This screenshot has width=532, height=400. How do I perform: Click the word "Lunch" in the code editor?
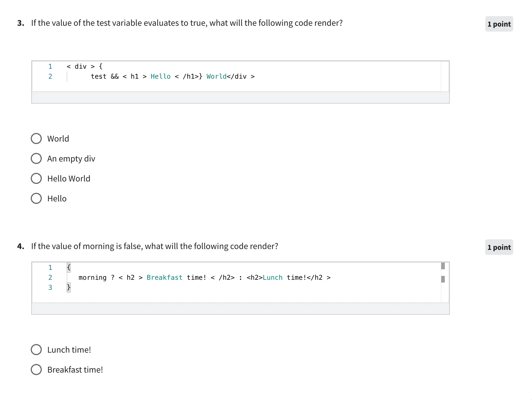pyautogui.click(x=273, y=278)
